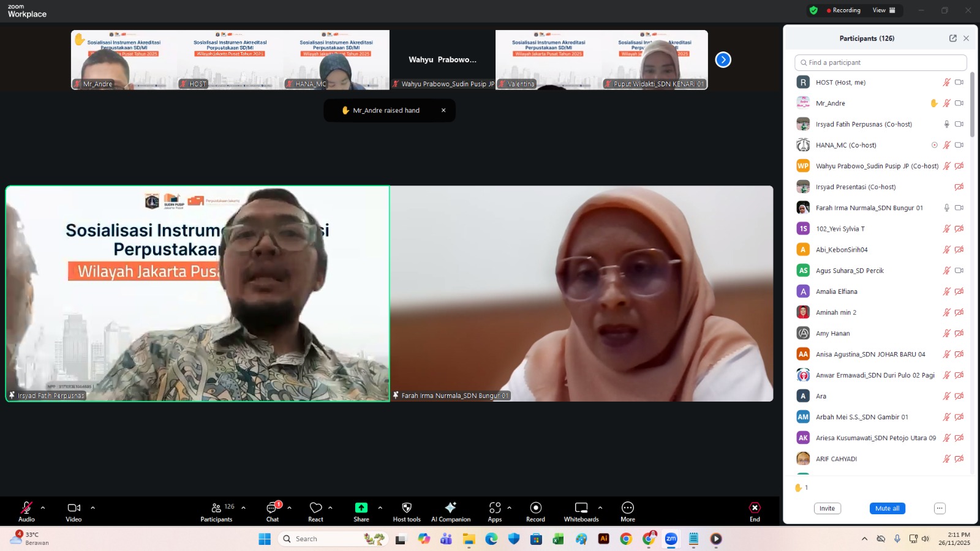This screenshot has height=551, width=980.
Task: Unmute the microphone using the Audio icon
Action: coord(26,508)
